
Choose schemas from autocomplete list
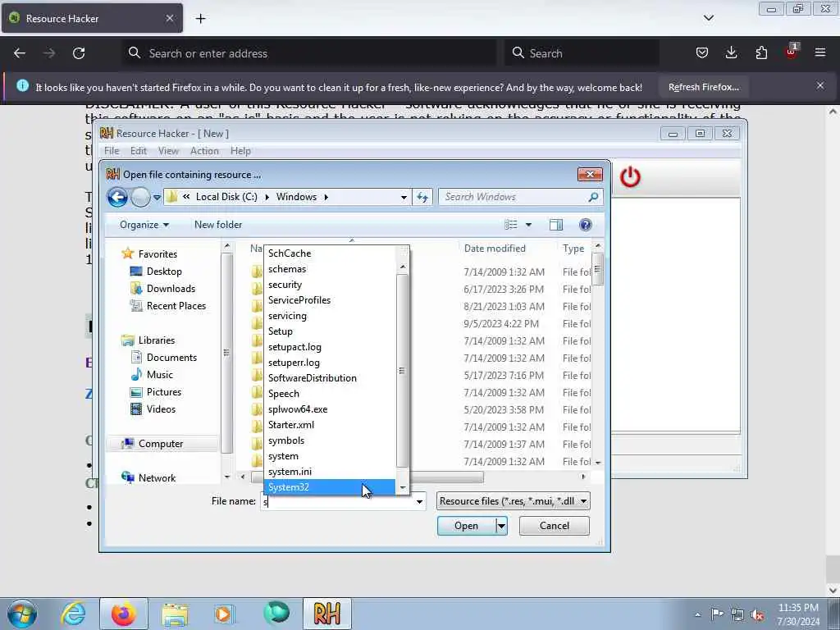point(330,269)
